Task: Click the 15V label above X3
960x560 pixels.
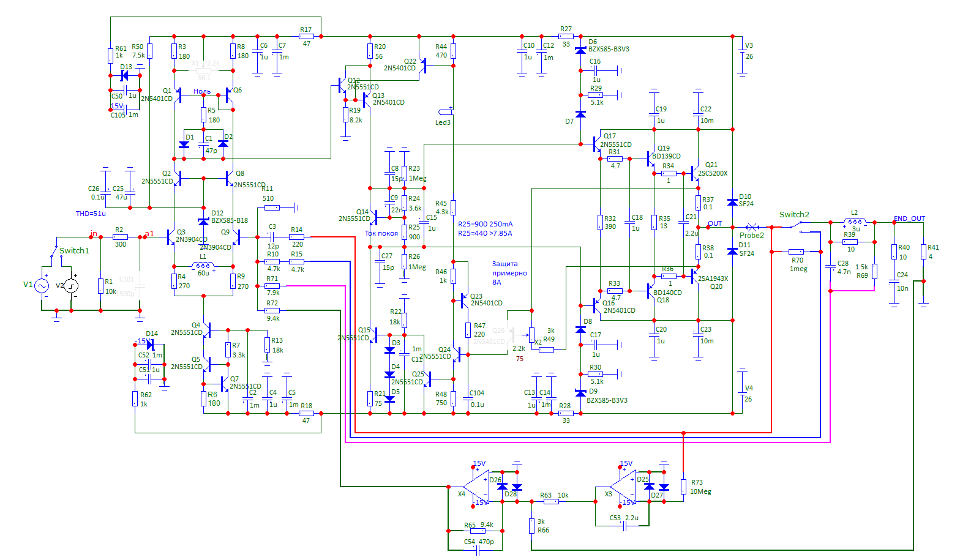Action: tap(626, 463)
